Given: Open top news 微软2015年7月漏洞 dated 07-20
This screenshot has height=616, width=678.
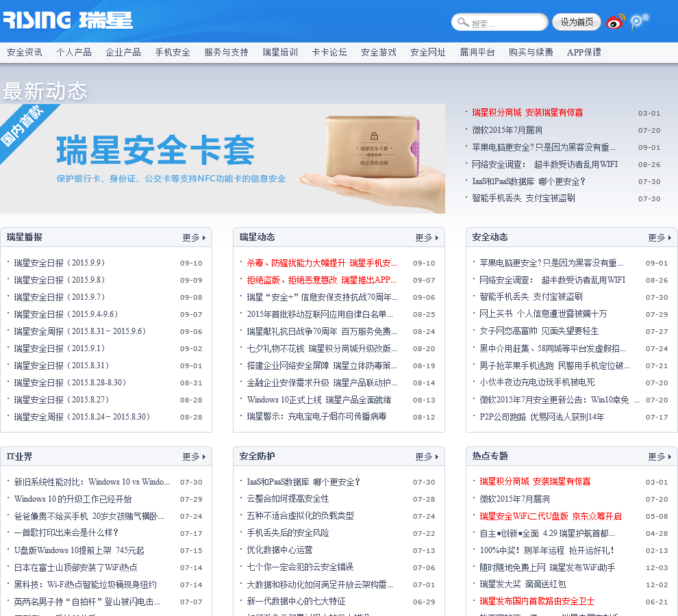Looking at the screenshot, I should coord(507,130).
